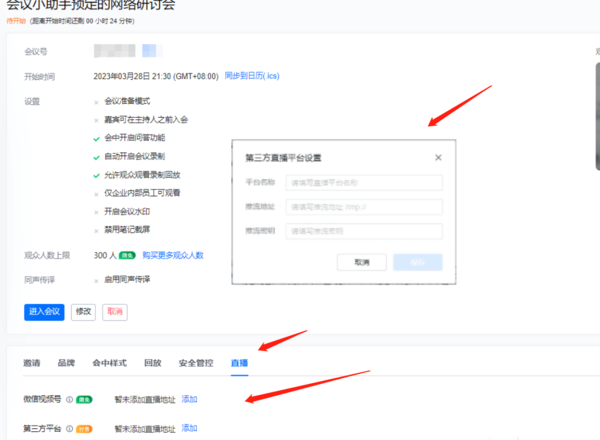This screenshot has width=600, height=440.
Task: Click the x icon beside 仅企业内部员工可观看
Action: click(x=96, y=194)
